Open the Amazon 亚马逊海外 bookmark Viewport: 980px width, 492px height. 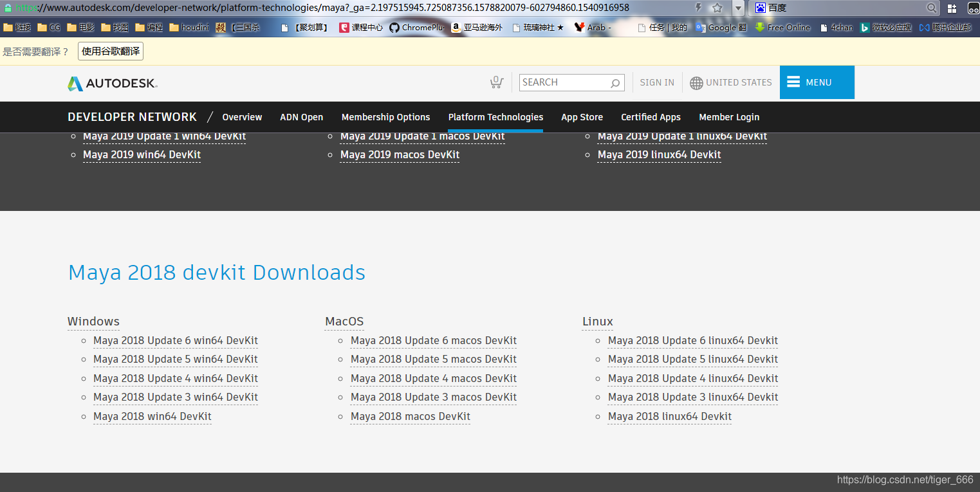[x=477, y=28]
